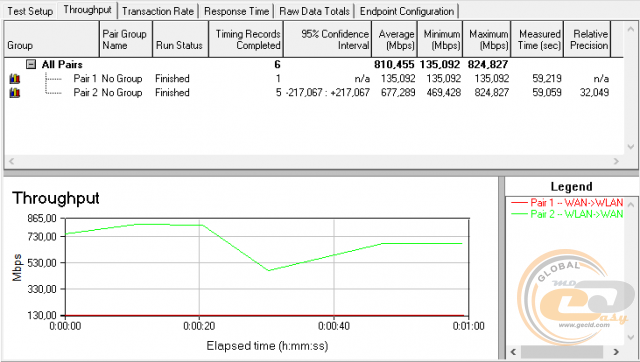Switch to Raw Data Totals tab
This screenshot has width=640, height=362.
(314, 11)
